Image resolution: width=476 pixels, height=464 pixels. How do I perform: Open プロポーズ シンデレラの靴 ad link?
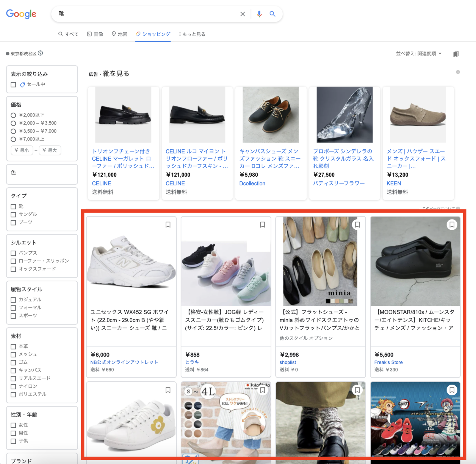pos(343,159)
